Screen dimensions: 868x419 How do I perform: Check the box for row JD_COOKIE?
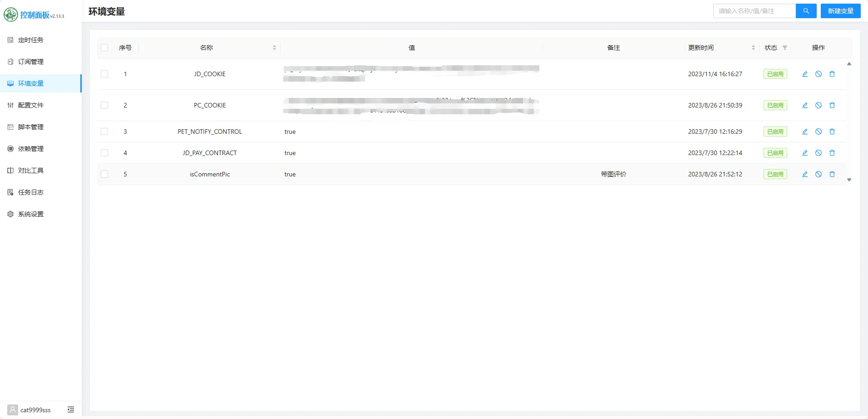(104, 74)
